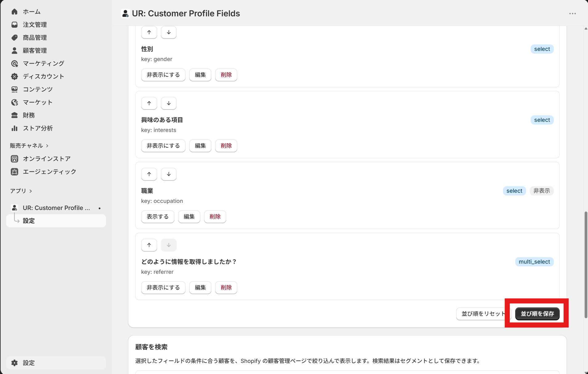Click the 財務 bank icon
Image resolution: width=588 pixels, height=374 pixels.
14,115
